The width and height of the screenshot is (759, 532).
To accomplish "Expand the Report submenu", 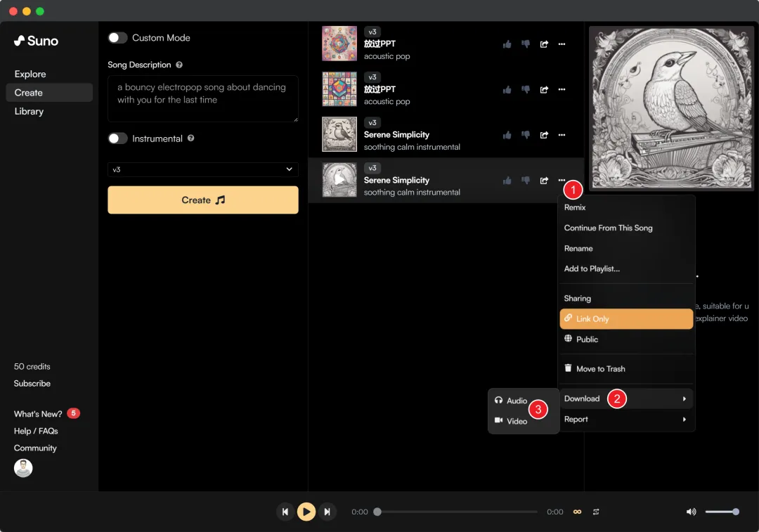I will (625, 420).
